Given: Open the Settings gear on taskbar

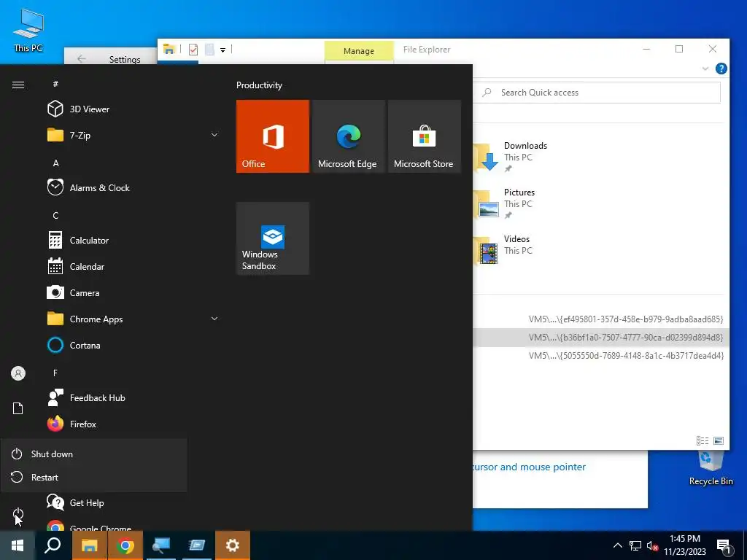Looking at the screenshot, I should point(233,545).
